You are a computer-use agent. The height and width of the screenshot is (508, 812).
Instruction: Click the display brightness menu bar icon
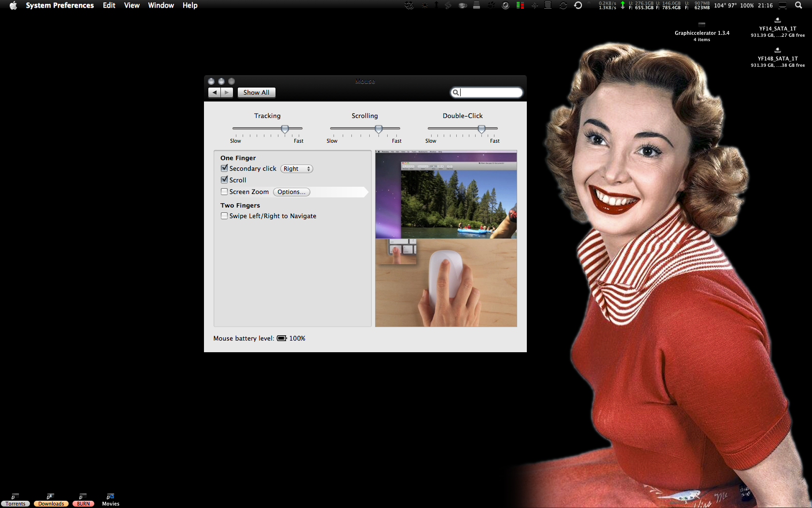click(424, 5)
